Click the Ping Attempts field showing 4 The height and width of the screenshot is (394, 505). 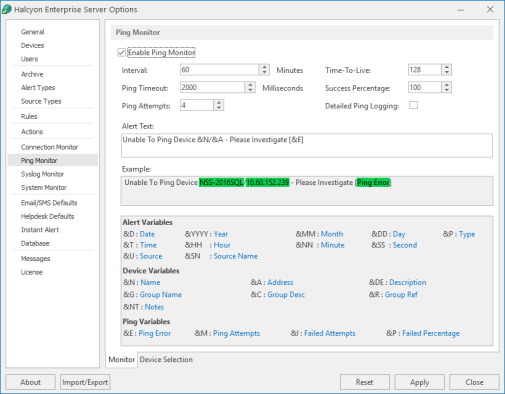coord(197,105)
